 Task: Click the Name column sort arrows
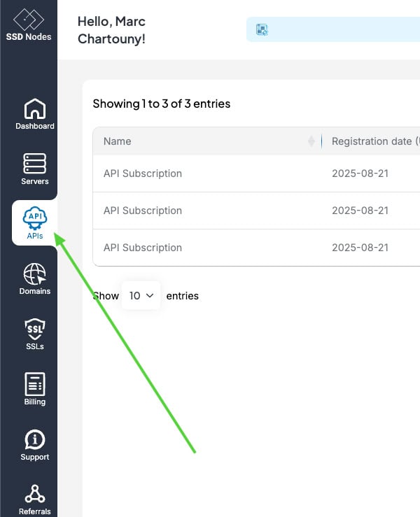tap(311, 141)
